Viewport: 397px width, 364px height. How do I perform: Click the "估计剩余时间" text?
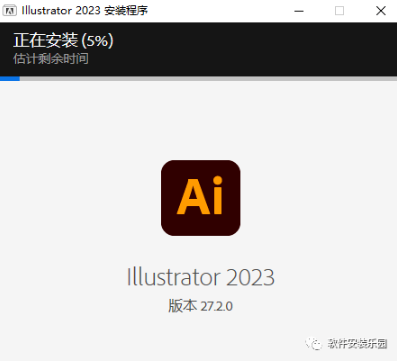(x=51, y=59)
